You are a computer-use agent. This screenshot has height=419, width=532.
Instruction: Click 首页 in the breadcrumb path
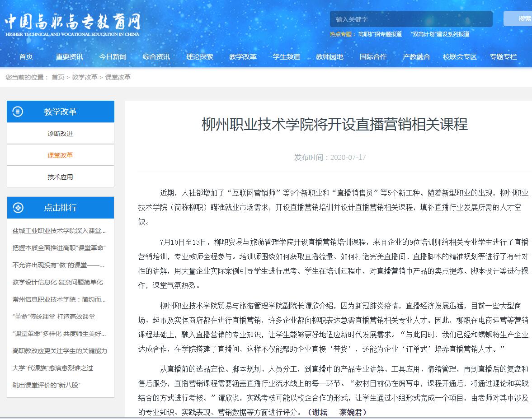(x=58, y=77)
